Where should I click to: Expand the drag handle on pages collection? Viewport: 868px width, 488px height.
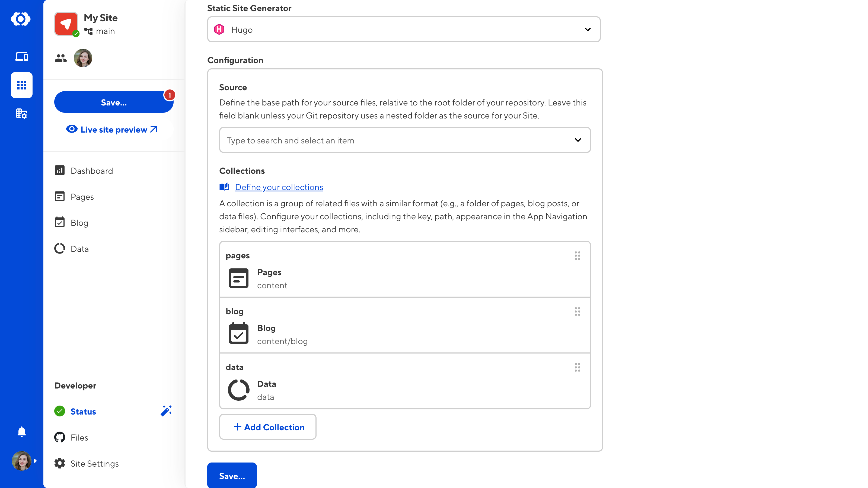point(577,256)
